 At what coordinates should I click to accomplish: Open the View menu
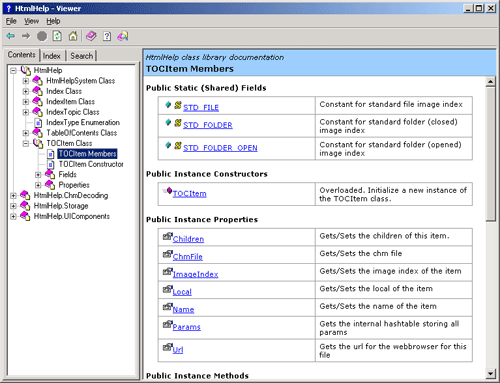pos(31,21)
